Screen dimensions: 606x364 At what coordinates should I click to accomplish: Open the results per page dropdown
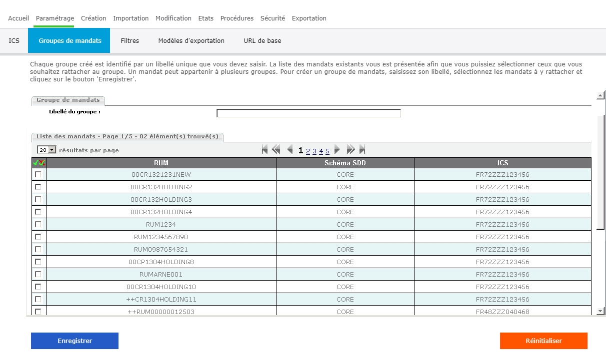[47, 150]
